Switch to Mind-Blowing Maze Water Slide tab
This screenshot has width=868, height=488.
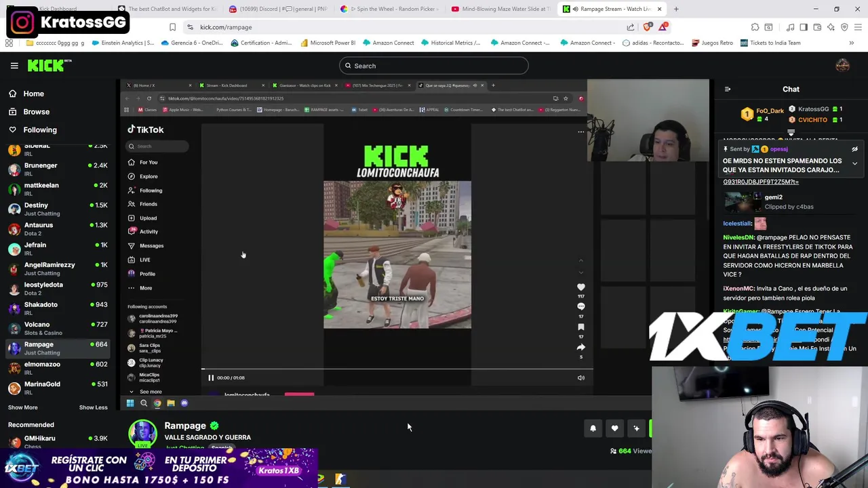500,9
